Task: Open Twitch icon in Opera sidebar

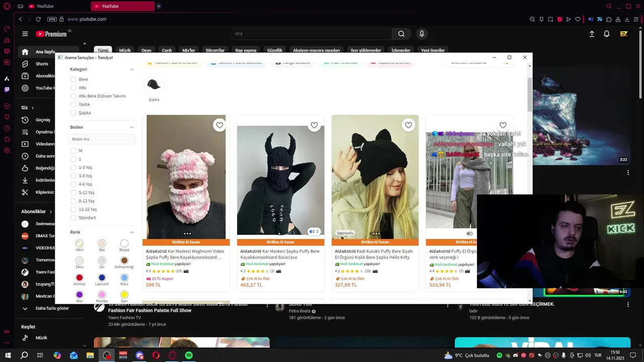Action: [7, 89]
